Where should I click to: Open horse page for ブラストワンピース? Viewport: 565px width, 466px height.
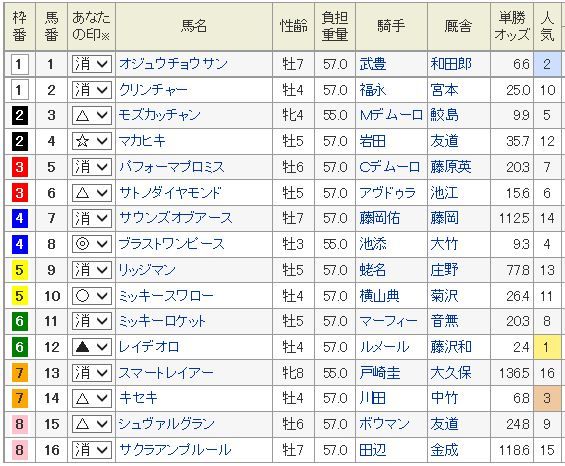(x=172, y=244)
